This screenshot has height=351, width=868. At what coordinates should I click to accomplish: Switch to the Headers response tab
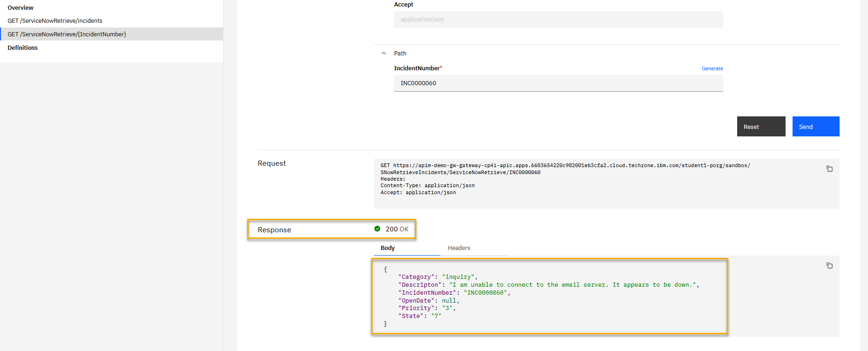(459, 248)
